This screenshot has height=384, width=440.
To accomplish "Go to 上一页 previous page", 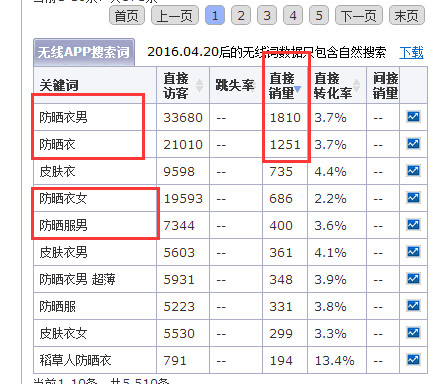I will coord(175,16).
